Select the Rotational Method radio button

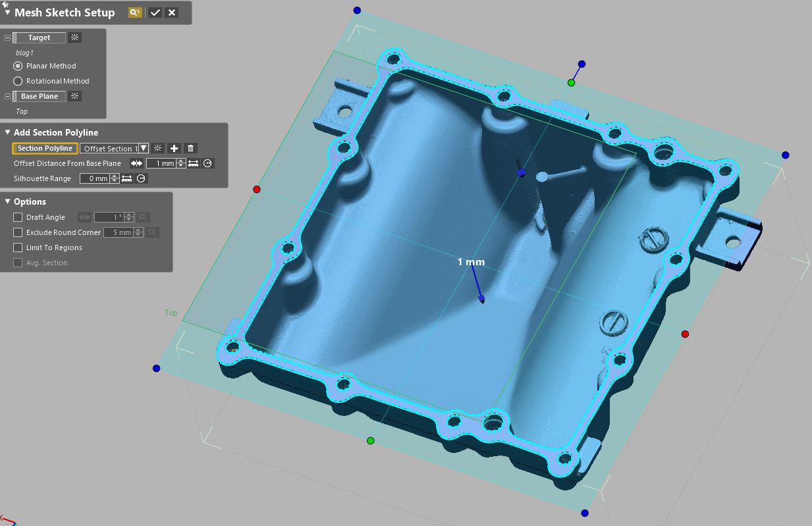tap(18, 81)
